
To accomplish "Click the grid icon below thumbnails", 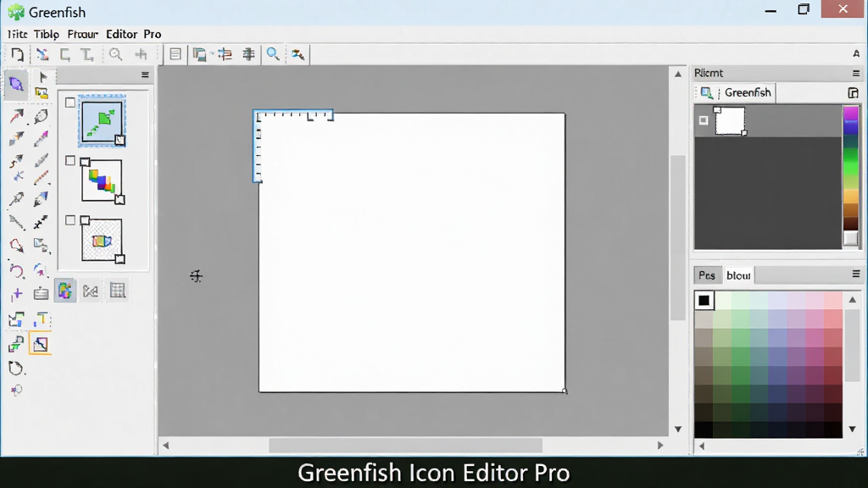I will click(x=117, y=291).
